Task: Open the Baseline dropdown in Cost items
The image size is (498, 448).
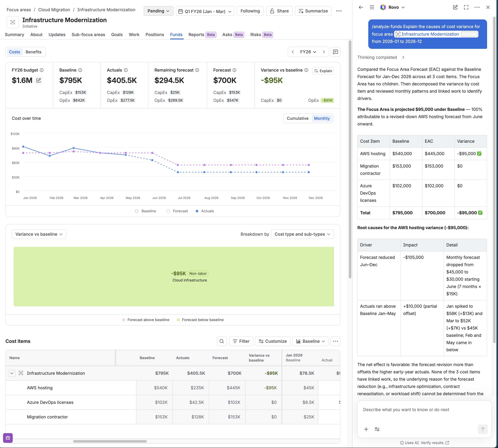Action: [x=310, y=341]
